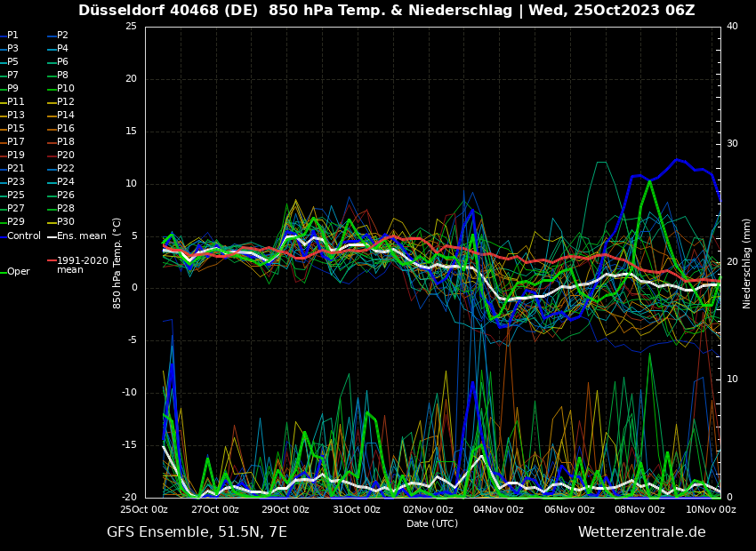Click the Oper legend entry

(x=19, y=272)
